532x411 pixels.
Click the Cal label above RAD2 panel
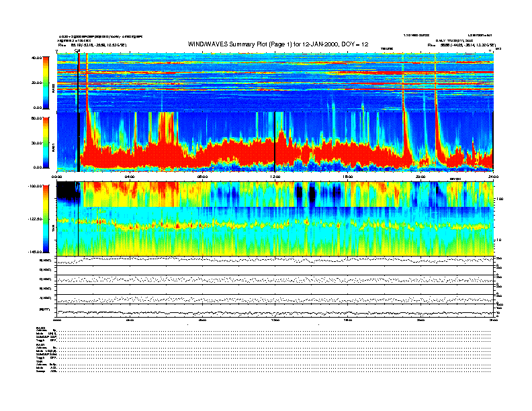(77, 50)
